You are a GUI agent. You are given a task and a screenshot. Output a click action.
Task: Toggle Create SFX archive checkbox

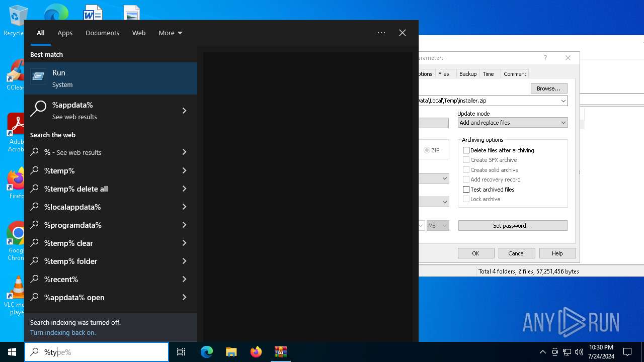pyautogui.click(x=466, y=160)
